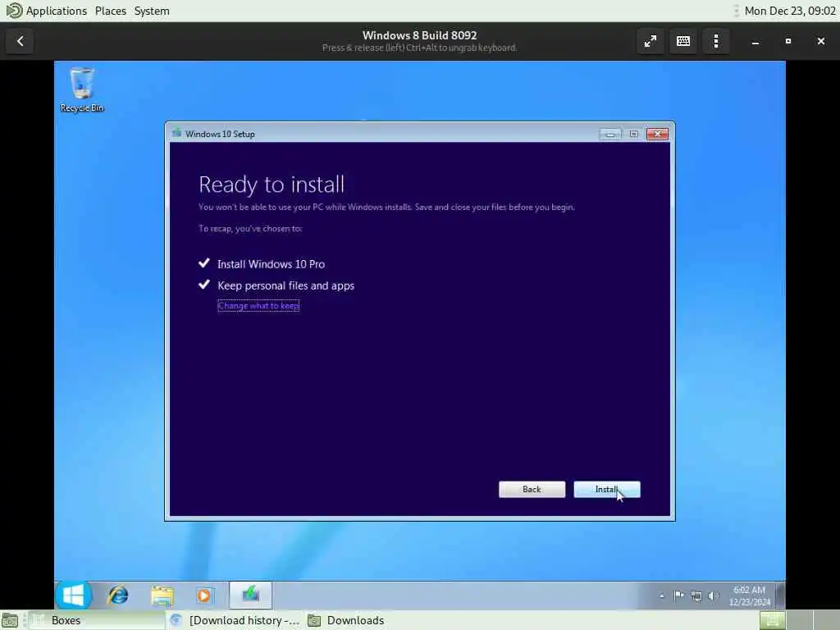Toggle fullscreen in Boxes header
840x630 pixels.
tap(651, 41)
